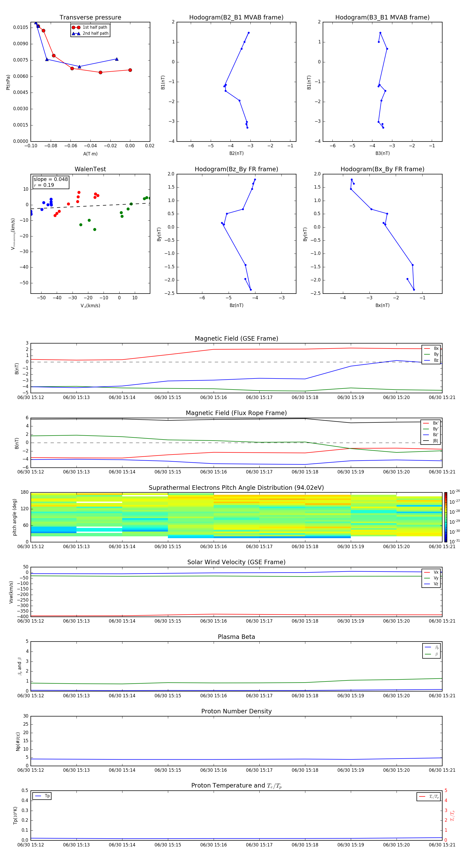The height and width of the screenshot is (868, 473).
Task: Click the "1st half path" legend entry
Action: point(90,27)
